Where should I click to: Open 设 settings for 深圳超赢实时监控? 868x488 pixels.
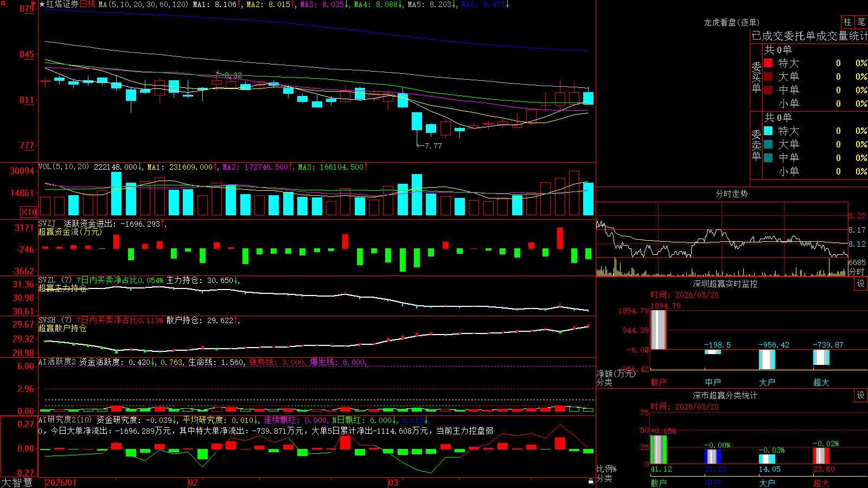pos(861,284)
